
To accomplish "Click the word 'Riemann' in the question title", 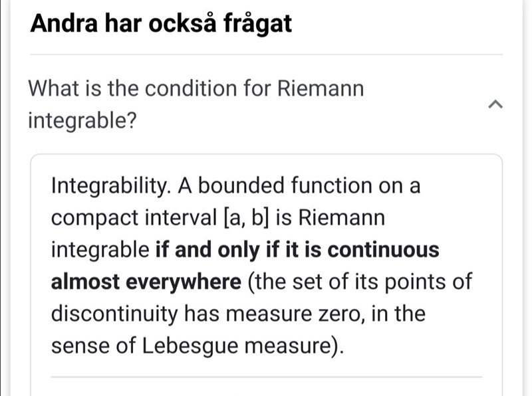I will click(x=321, y=88).
